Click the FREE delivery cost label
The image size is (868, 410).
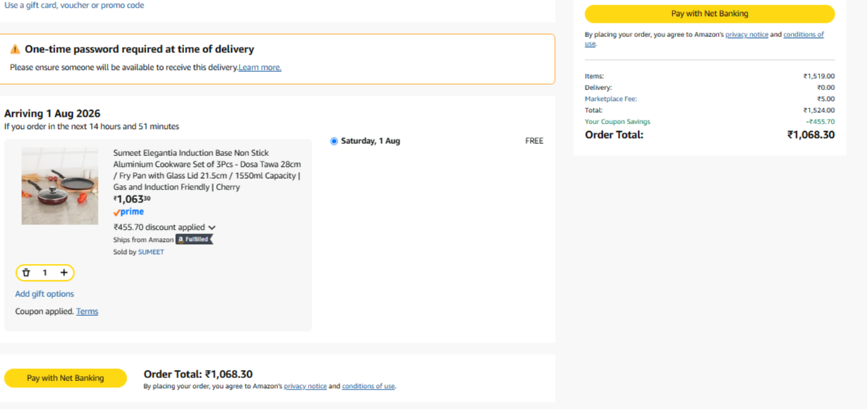(534, 141)
